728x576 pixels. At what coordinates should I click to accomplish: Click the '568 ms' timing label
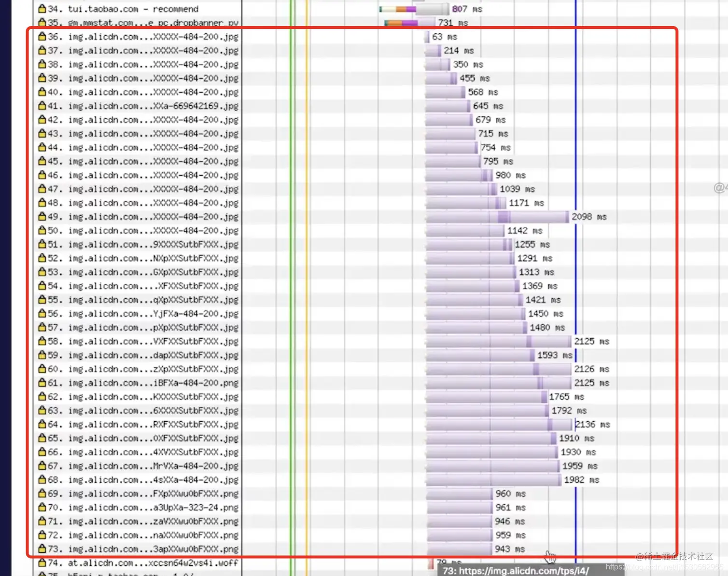pyautogui.click(x=483, y=92)
